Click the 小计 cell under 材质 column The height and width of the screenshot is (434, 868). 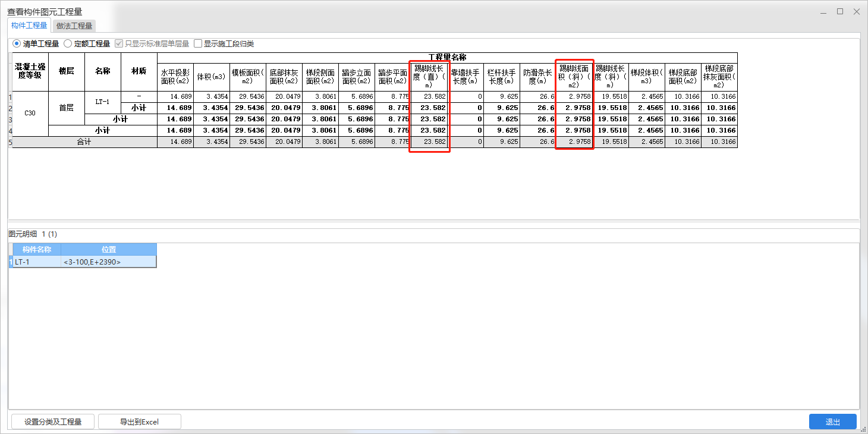[x=139, y=108]
